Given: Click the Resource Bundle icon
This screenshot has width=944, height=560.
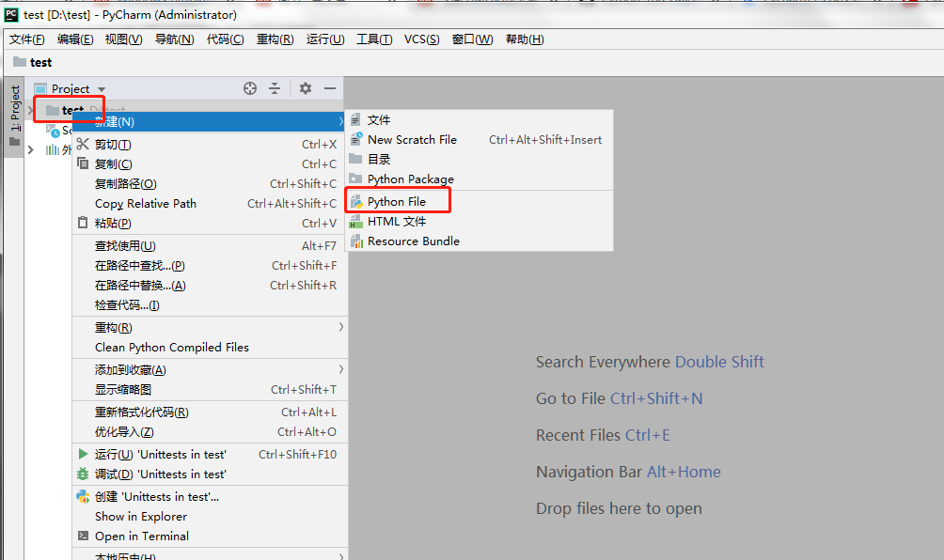Looking at the screenshot, I should [356, 241].
